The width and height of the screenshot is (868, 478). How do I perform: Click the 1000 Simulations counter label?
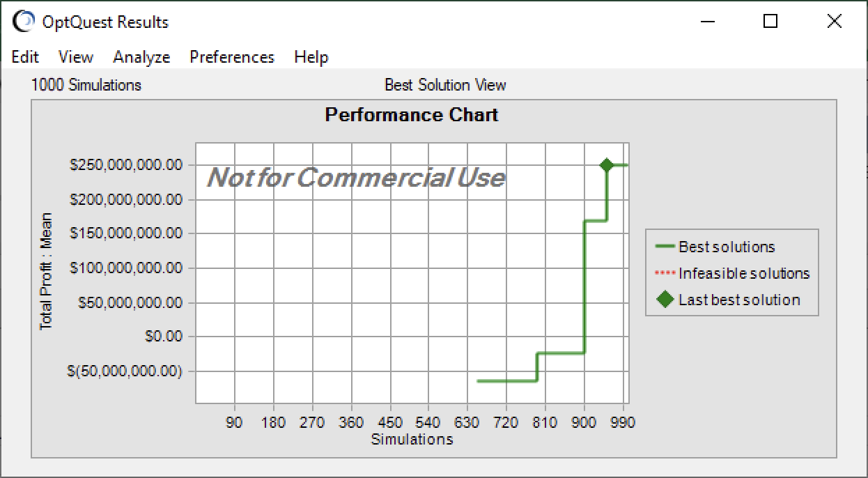point(86,85)
